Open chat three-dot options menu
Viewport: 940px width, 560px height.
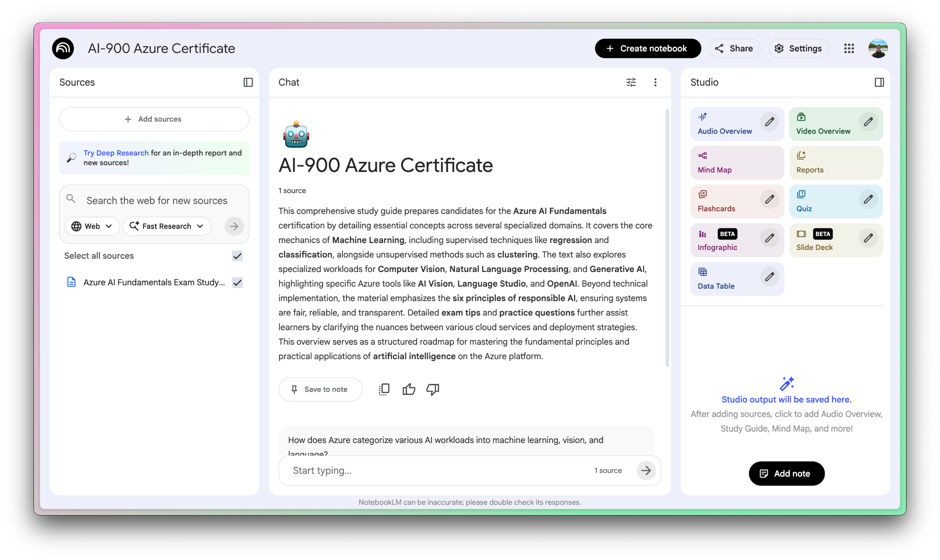pos(655,82)
